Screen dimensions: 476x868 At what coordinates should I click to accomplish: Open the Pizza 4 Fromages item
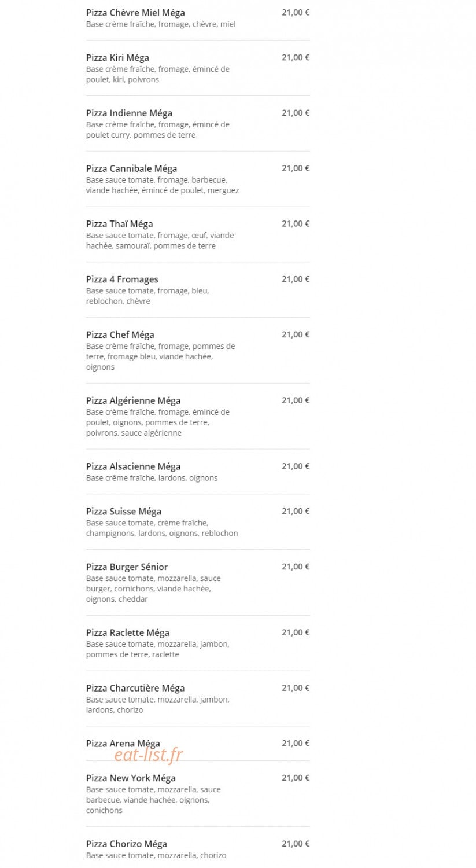122,280
